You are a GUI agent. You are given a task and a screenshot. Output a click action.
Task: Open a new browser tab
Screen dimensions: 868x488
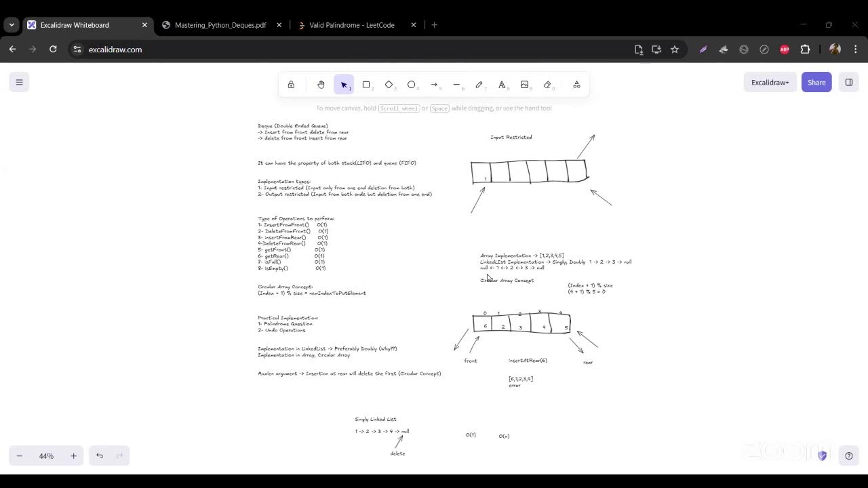click(x=434, y=25)
